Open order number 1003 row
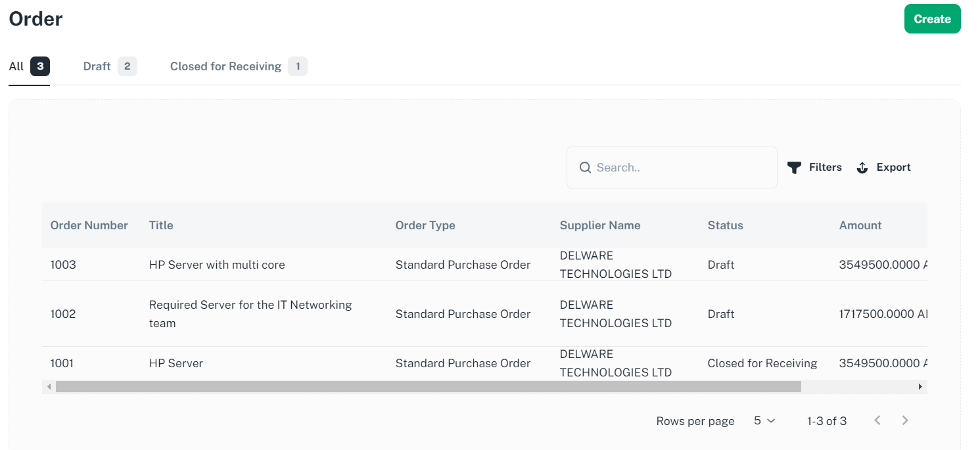Screen dimensions: 980x450 coord(63,265)
